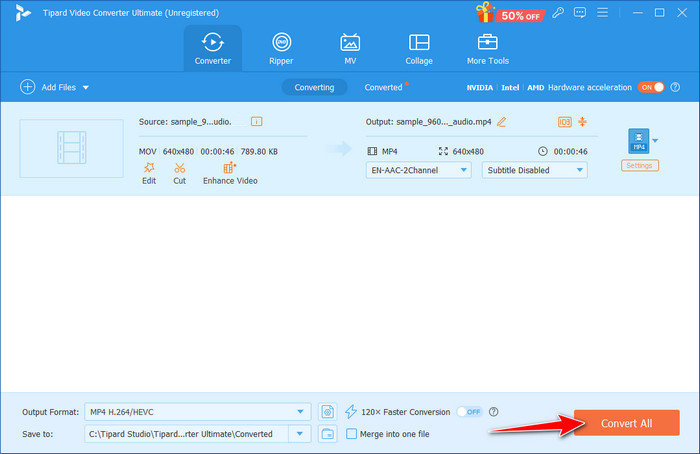Click the source file info icon
This screenshot has height=454, width=700.
tap(256, 121)
